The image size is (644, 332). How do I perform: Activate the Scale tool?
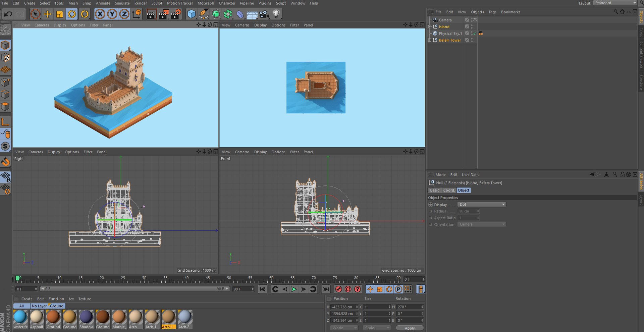[x=60, y=14]
